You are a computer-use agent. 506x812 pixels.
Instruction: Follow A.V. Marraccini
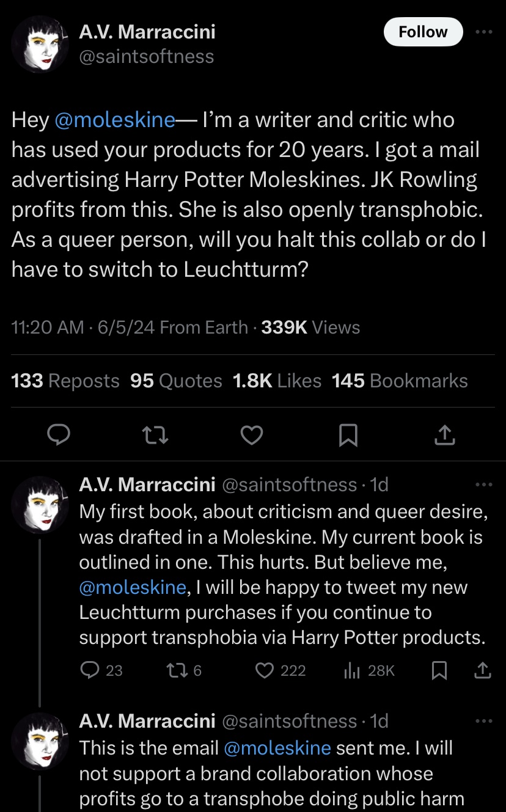(423, 32)
